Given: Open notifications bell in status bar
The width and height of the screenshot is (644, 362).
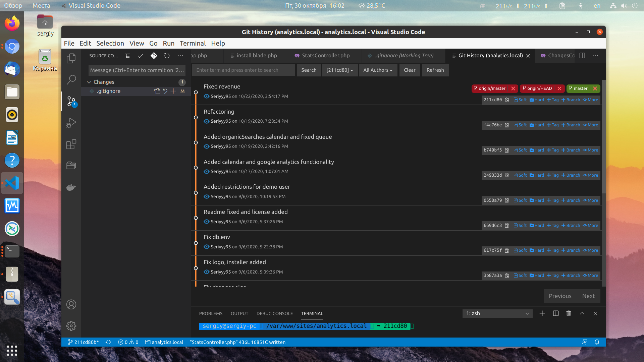Looking at the screenshot, I should tap(597, 342).
